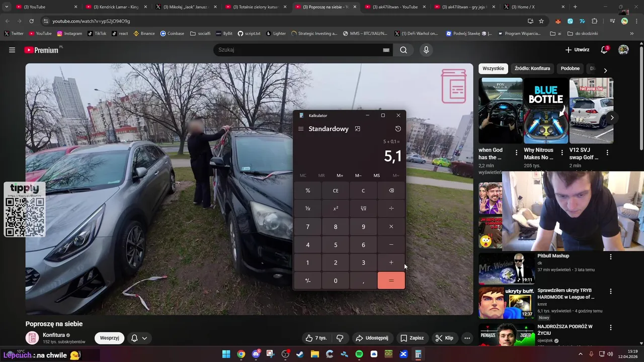This screenshot has height=362, width=644.
Task: Click the YouTube Premium logo
Action: click(x=42, y=50)
